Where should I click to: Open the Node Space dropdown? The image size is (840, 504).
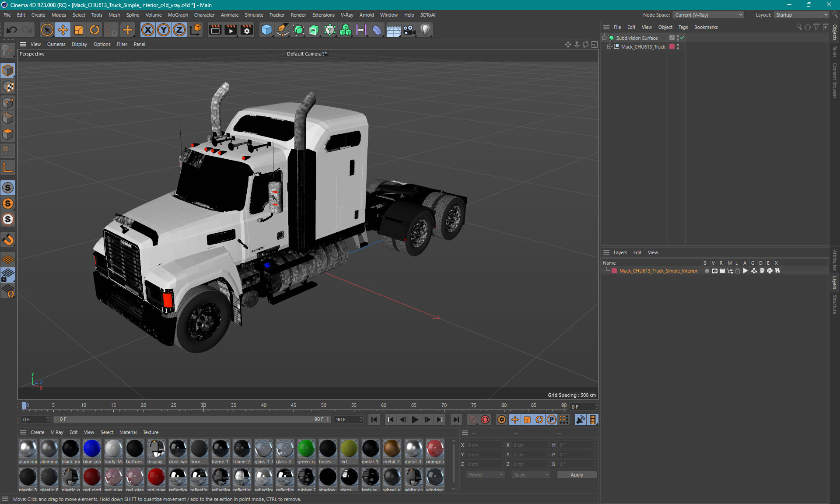click(708, 15)
